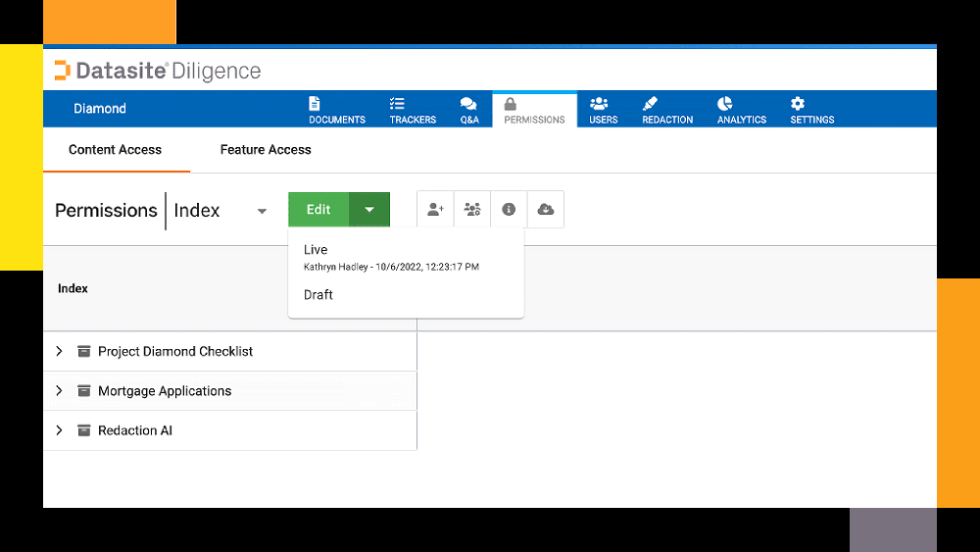Click the Diamond project name
The height and width of the screenshot is (552, 980).
pos(100,108)
